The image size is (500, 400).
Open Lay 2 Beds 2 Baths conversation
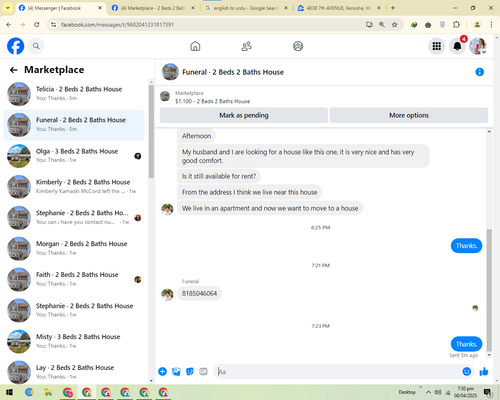(74, 372)
